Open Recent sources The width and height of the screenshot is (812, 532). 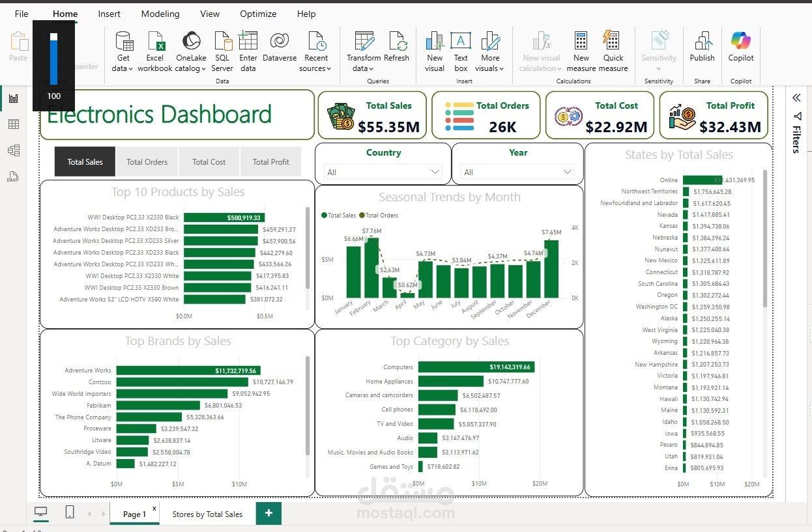317,51
